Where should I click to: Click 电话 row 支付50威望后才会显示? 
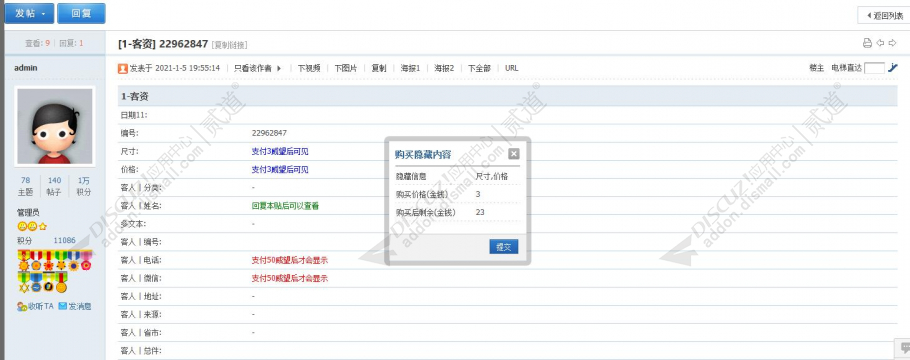[290, 260]
